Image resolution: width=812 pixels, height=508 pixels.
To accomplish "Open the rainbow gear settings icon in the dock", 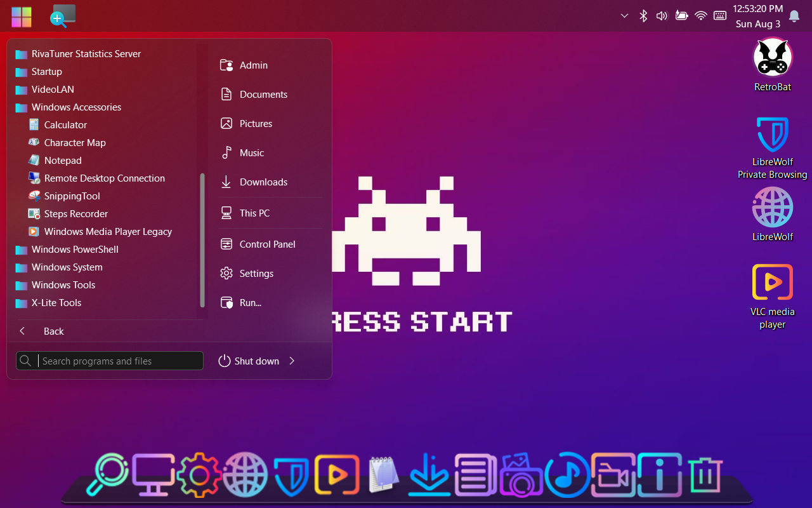I will [x=199, y=474].
